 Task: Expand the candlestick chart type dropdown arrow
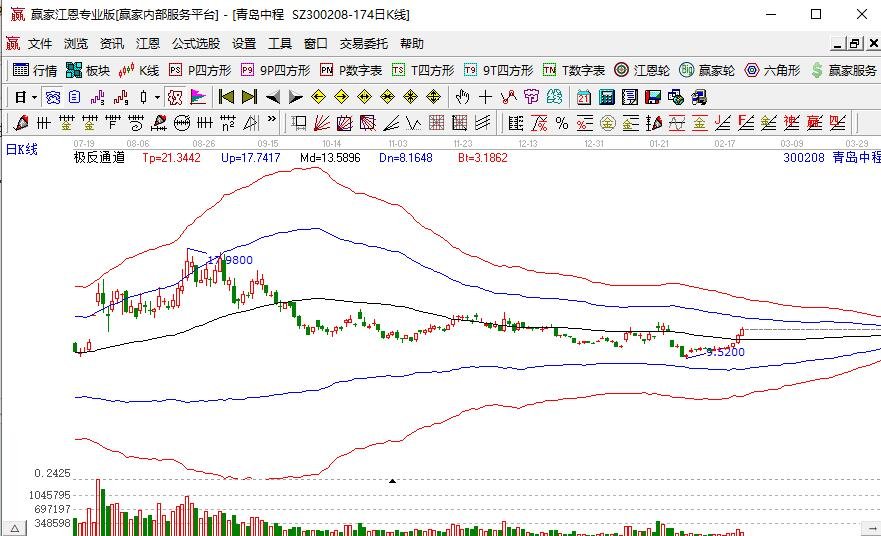pos(157,98)
